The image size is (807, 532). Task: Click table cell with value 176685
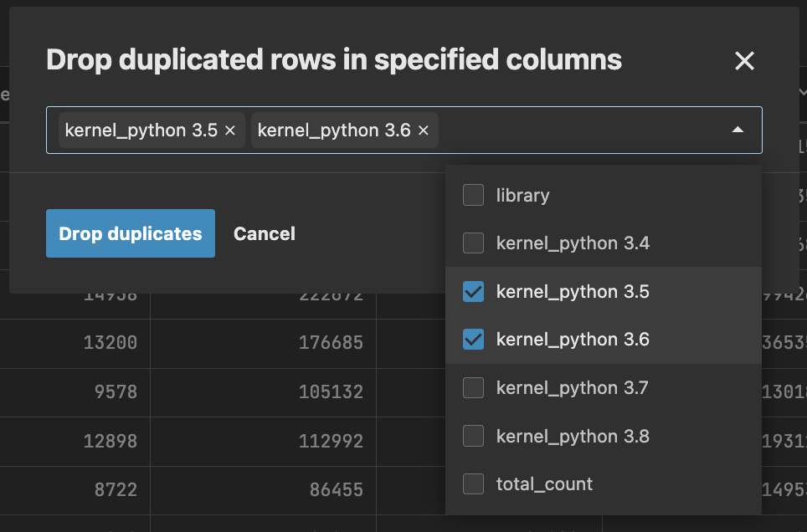[x=330, y=343]
